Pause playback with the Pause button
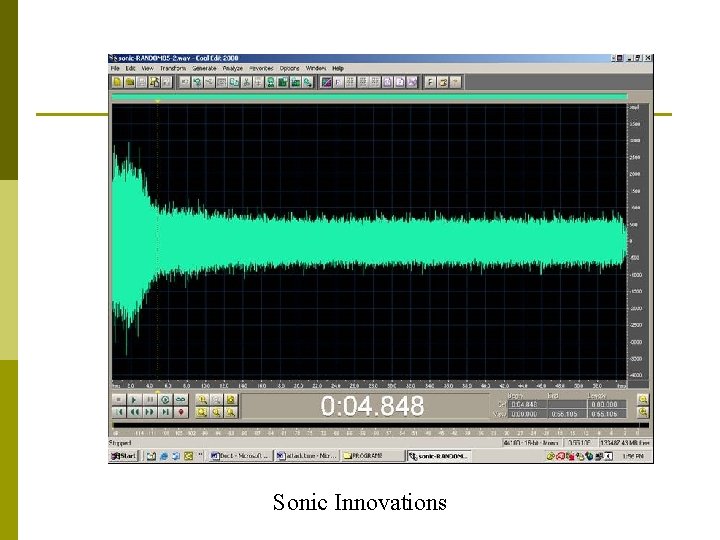This screenshot has width=720, height=540. click(x=150, y=400)
